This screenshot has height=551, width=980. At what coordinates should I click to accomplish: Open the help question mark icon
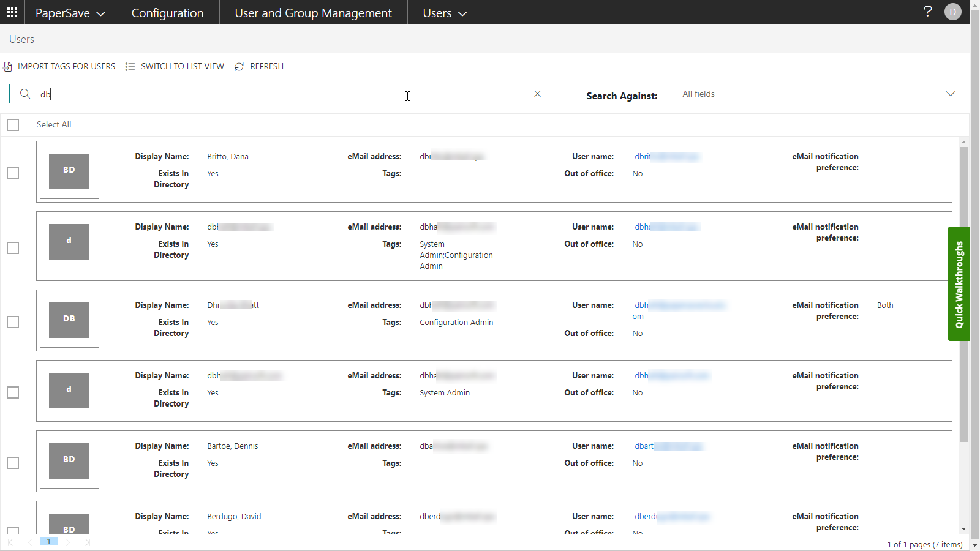(x=928, y=12)
